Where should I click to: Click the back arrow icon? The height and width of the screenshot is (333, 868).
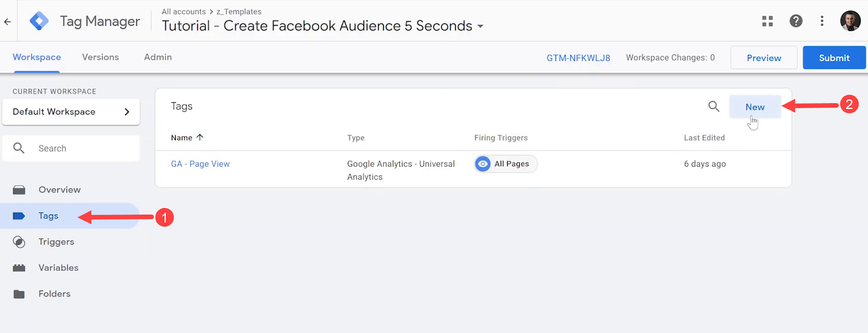point(8,22)
